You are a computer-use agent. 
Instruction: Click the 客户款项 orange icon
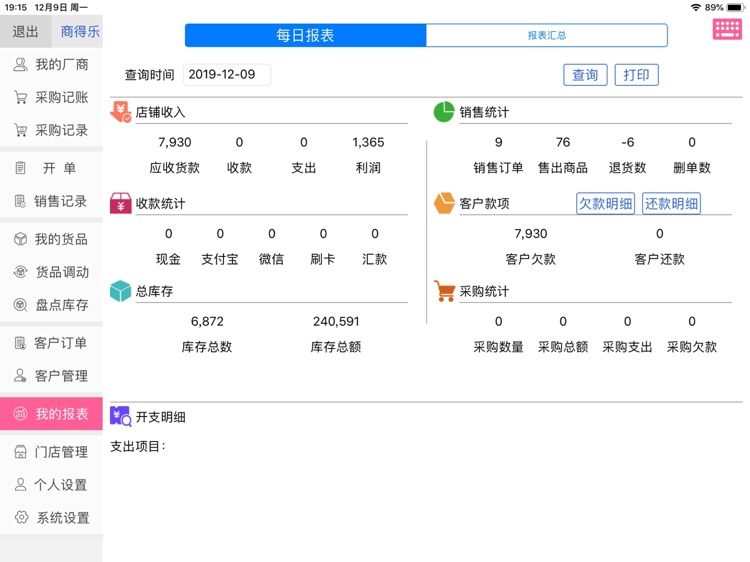444,203
